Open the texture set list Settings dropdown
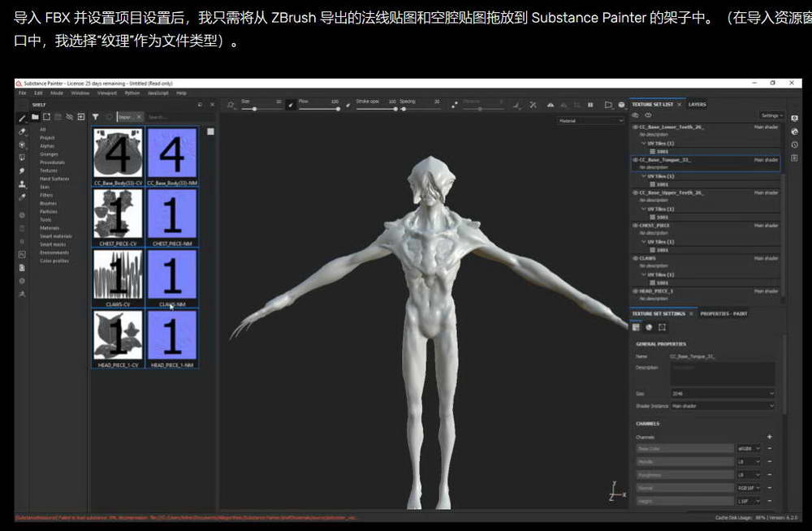The image size is (812, 531). (771, 115)
